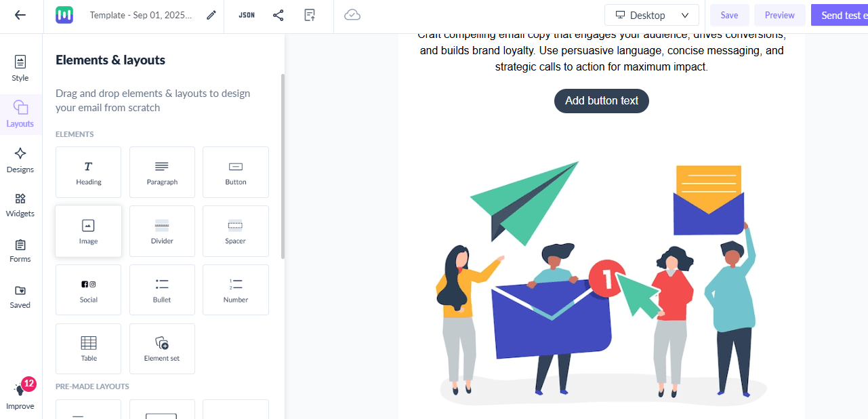868x419 pixels.
Task: Open the Widgets sidebar section
Action: (20, 205)
